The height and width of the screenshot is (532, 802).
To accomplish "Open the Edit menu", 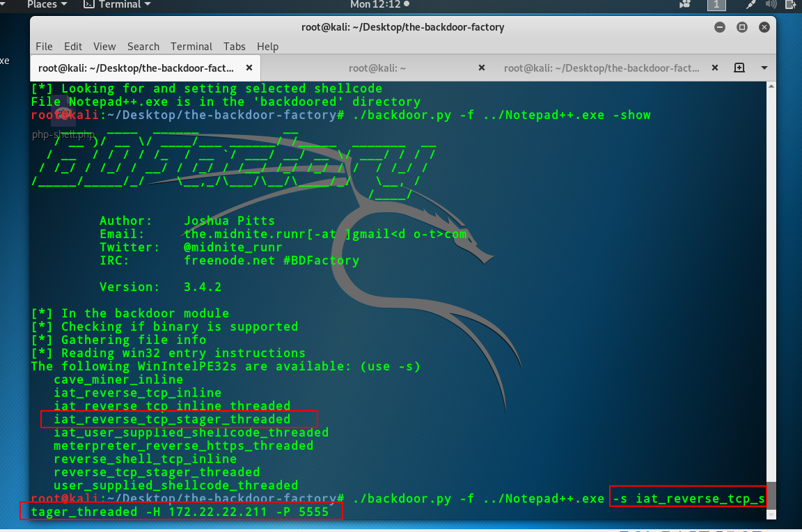I will click(73, 47).
